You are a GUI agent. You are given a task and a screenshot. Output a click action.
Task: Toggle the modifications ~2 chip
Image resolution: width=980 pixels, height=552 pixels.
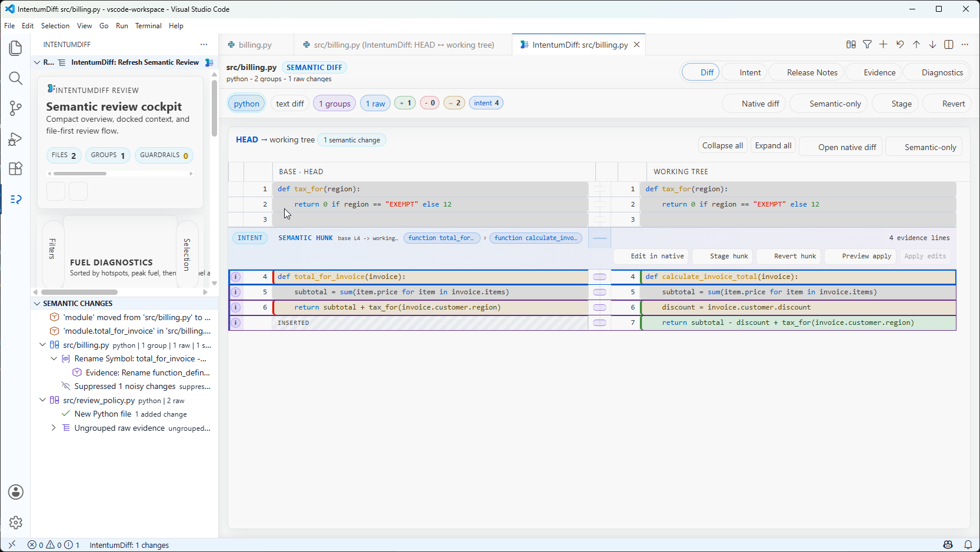click(454, 103)
